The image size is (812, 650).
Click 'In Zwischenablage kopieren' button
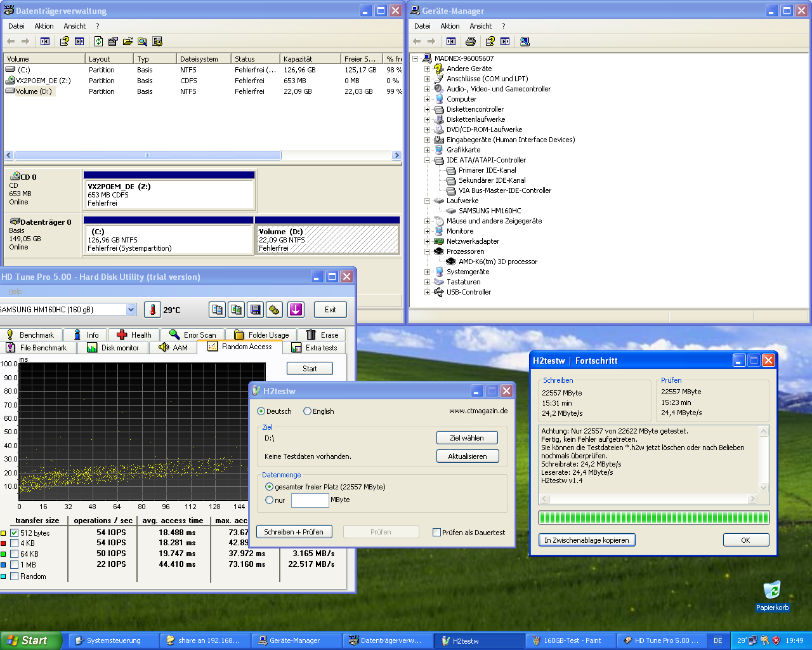click(587, 540)
